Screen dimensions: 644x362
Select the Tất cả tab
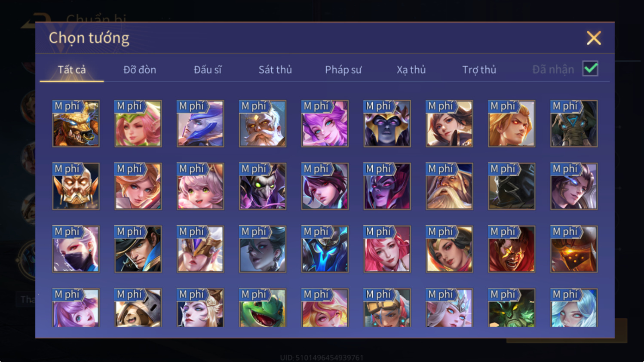point(72,70)
